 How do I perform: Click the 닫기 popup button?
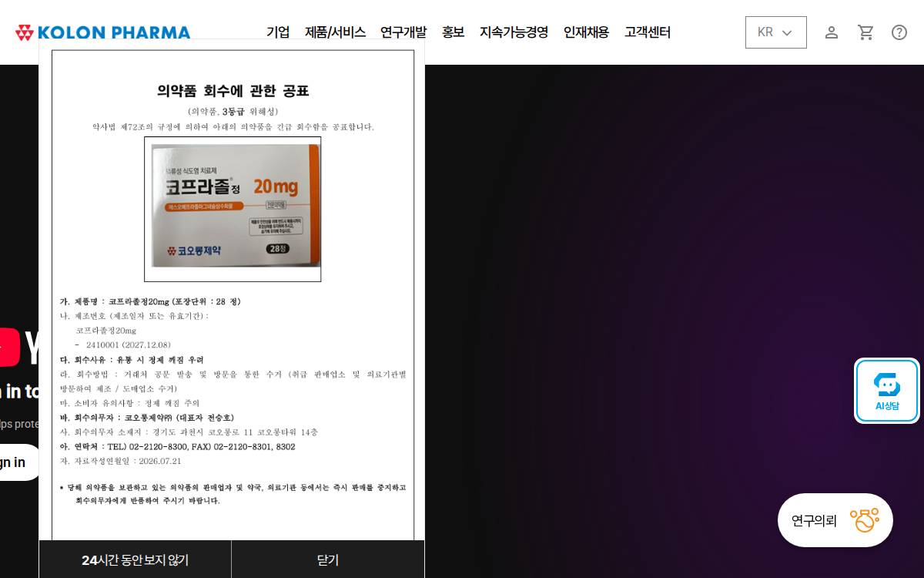point(328,560)
